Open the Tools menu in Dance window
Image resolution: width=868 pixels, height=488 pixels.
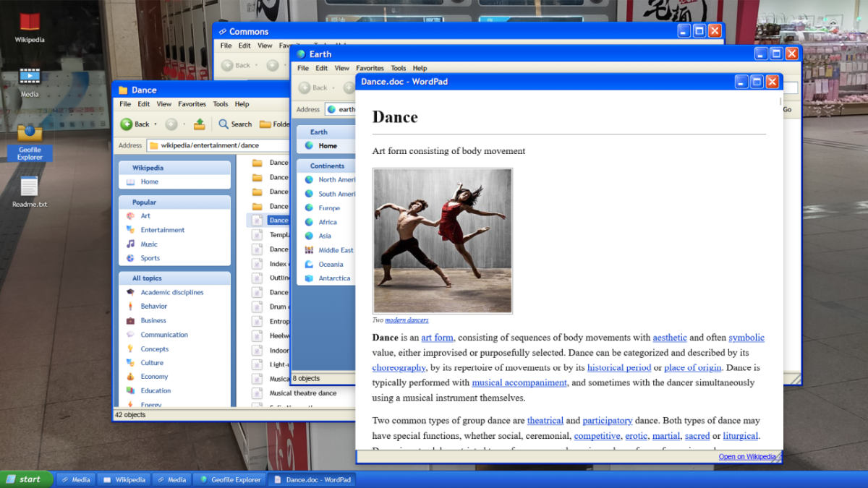pyautogui.click(x=221, y=104)
